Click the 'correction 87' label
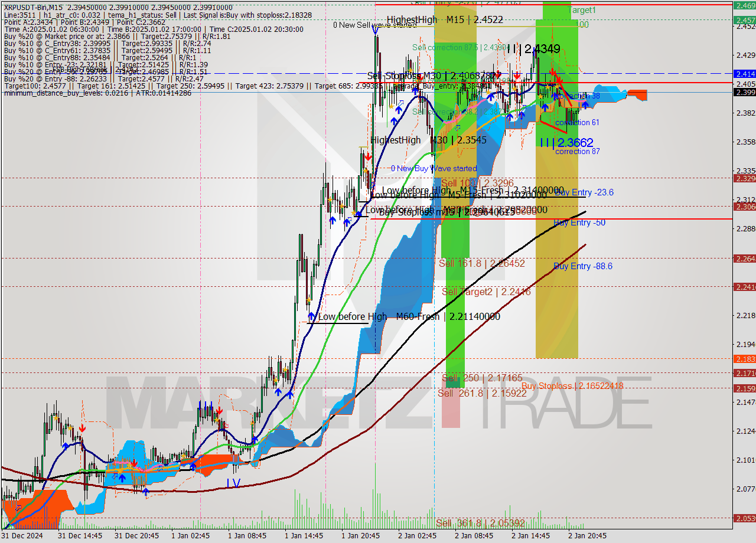756x543 pixels. [578, 152]
